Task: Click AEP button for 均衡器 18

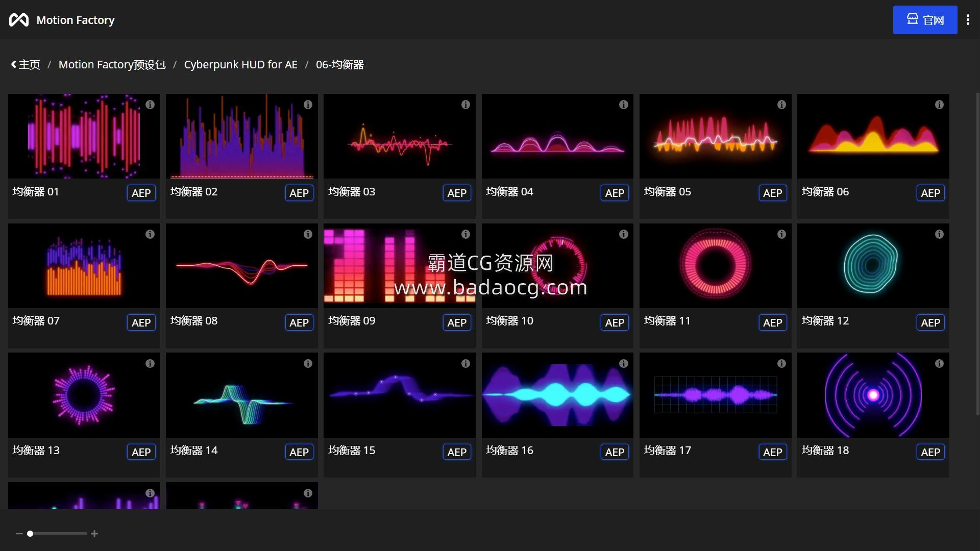Action: (930, 452)
